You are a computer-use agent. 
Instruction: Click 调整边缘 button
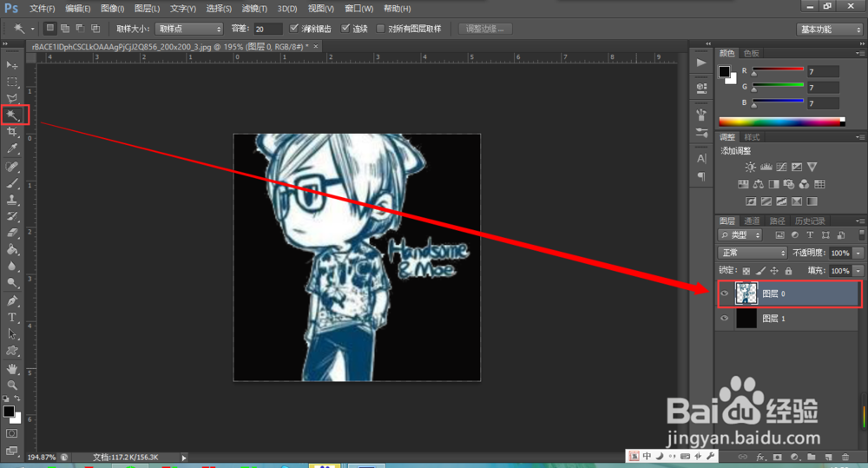[x=485, y=29]
